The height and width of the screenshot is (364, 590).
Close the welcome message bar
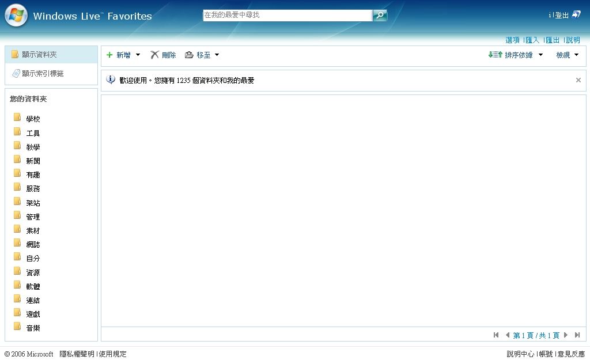(578, 80)
